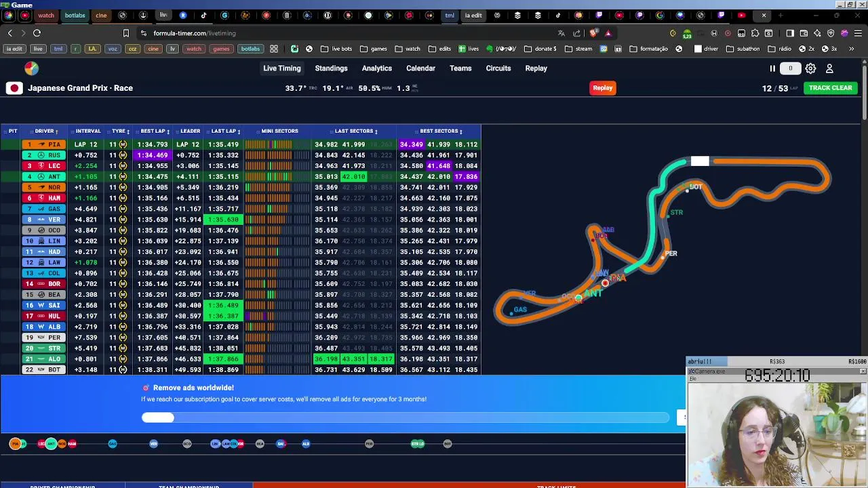Click the medium tyre icon in PIA row

click(x=123, y=144)
